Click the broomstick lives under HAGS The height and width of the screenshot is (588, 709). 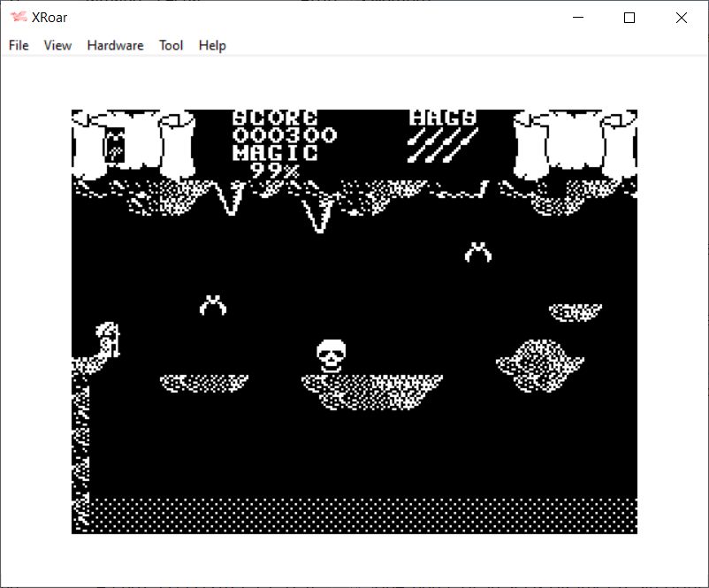[443, 145]
